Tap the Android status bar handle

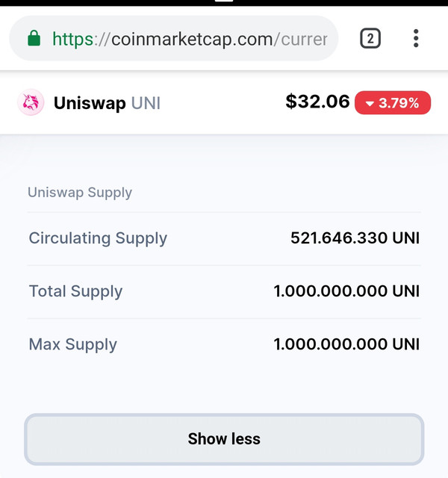click(x=224, y=1)
